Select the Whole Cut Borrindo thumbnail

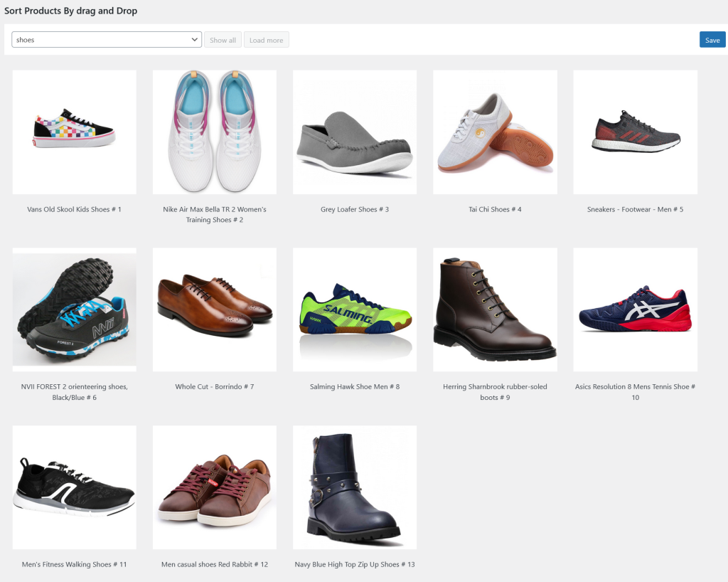[x=214, y=309]
